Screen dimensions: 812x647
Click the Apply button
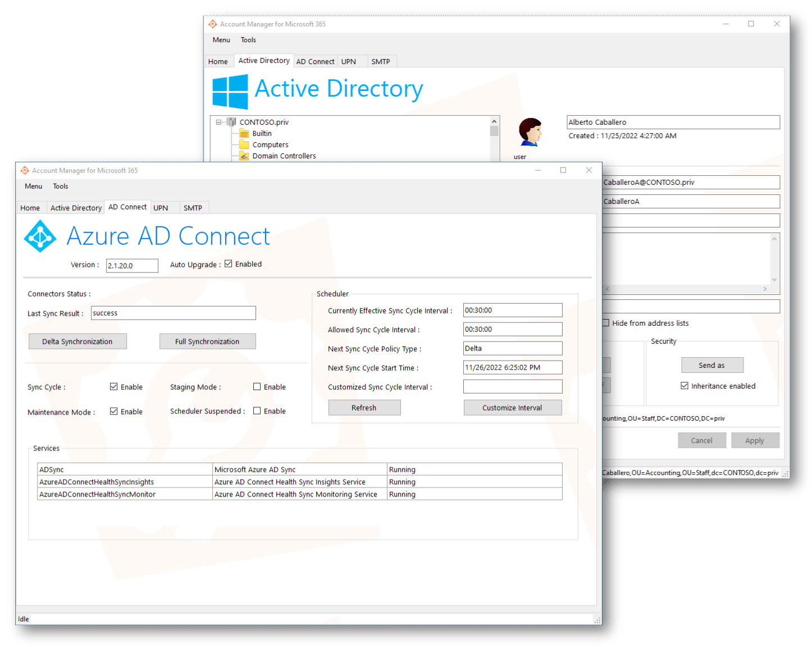point(755,440)
